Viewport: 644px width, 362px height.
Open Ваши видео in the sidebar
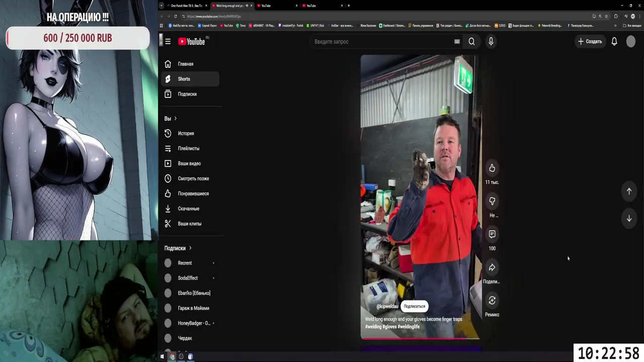pos(190,163)
